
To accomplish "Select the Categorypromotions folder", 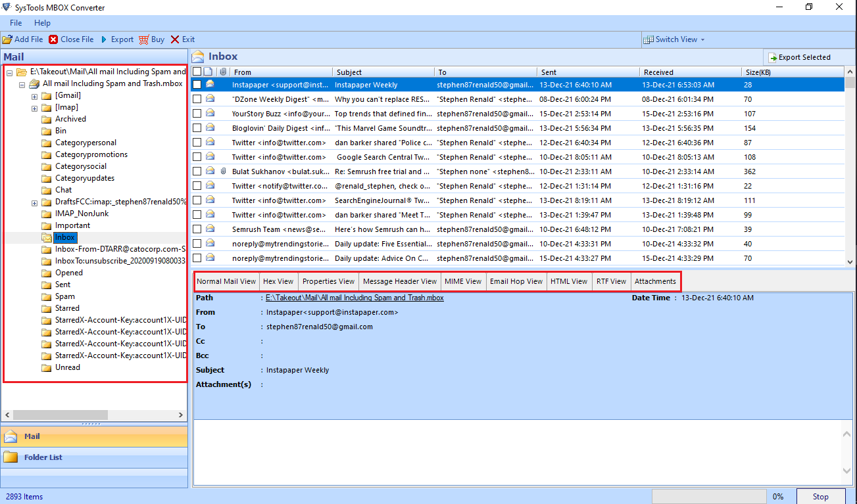I will click(91, 155).
